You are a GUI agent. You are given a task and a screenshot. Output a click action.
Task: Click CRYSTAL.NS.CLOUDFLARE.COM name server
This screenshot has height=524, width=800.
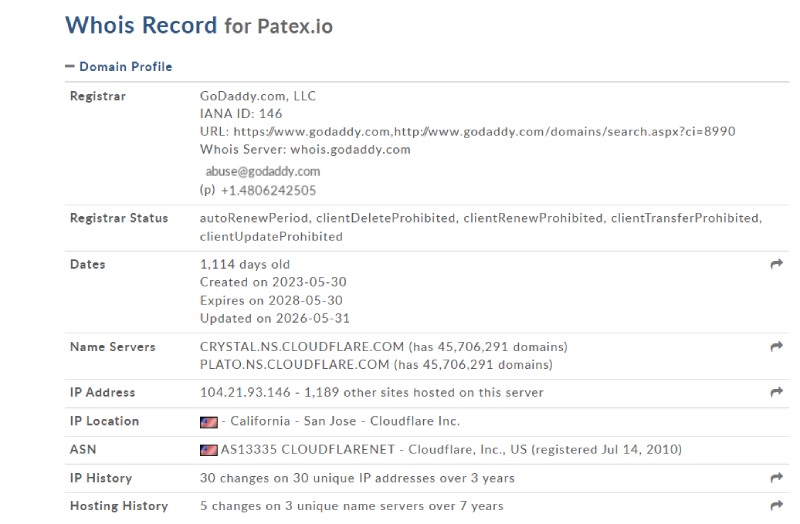click(x=302, y=347)
